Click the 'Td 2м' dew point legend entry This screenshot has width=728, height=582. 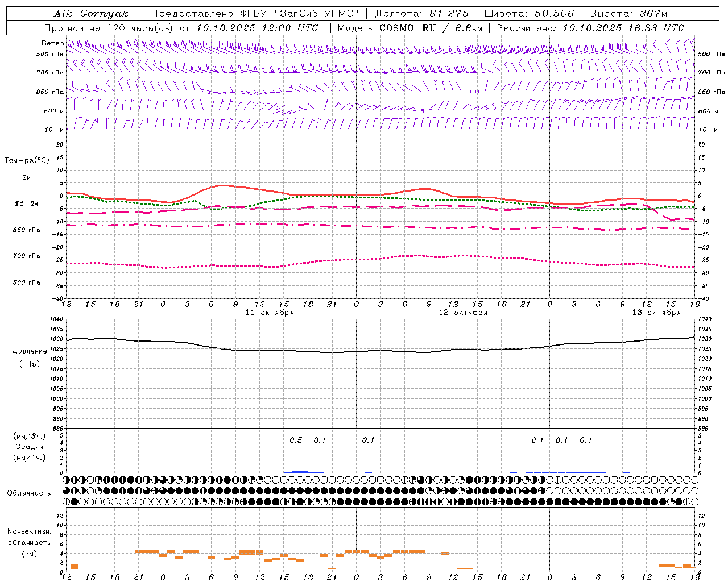point(27,203)
